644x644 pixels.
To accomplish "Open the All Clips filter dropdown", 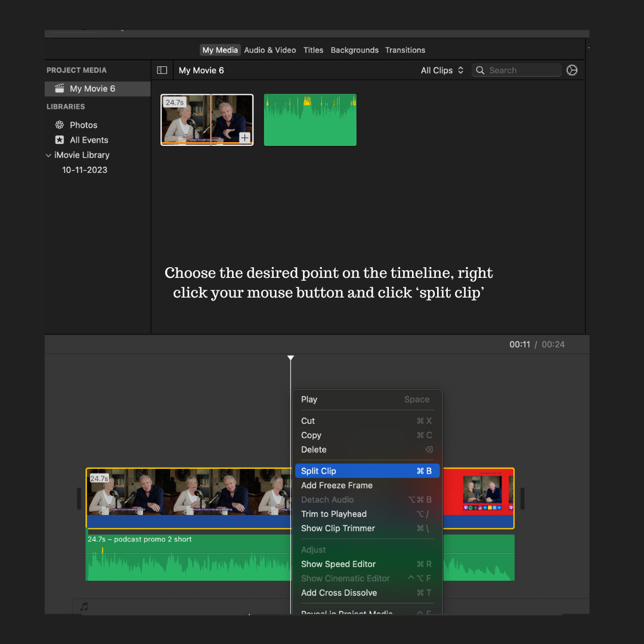I will [x=441, y=70].
